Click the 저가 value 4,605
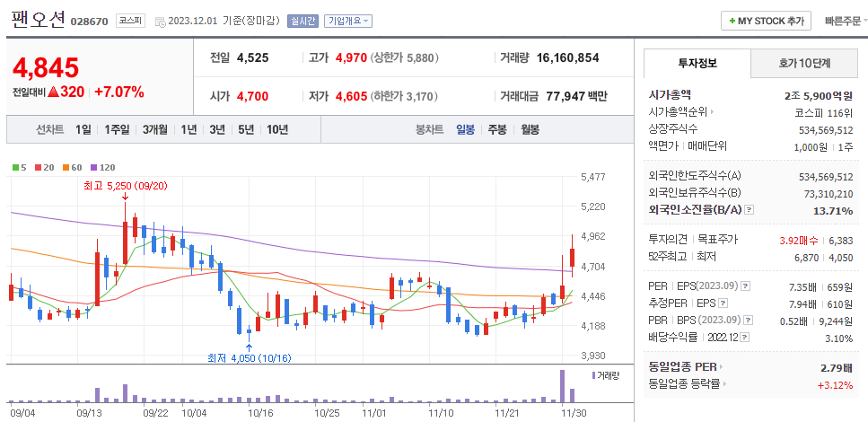This screenshot has width=868, height=422. coord(351,96)
